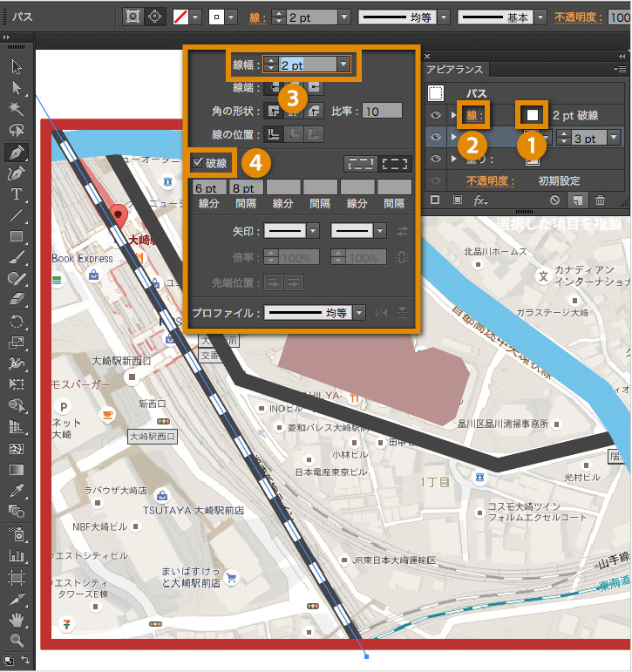The width and height of the screenshot is (632, 672).
Task: Open the プロファイル 均等 dropdown
Action: tap(359, 312)
